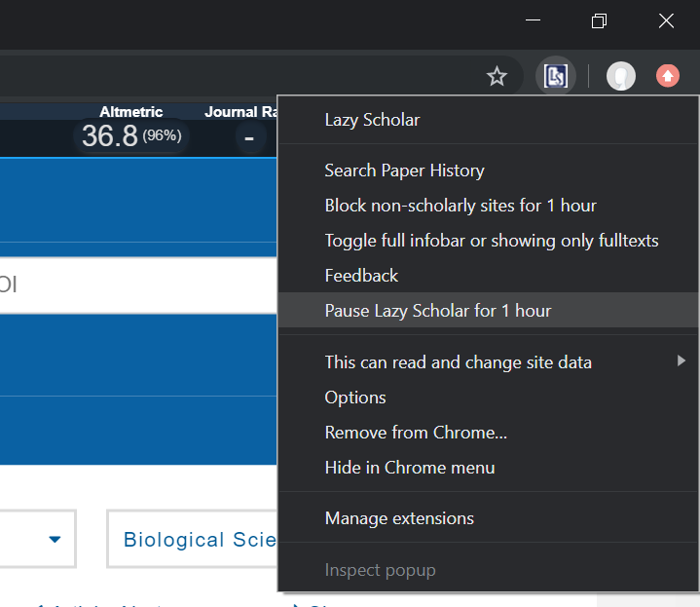Click the Biological Sciences box
This screenshot has width=700, height=607.
coord(193,539)
